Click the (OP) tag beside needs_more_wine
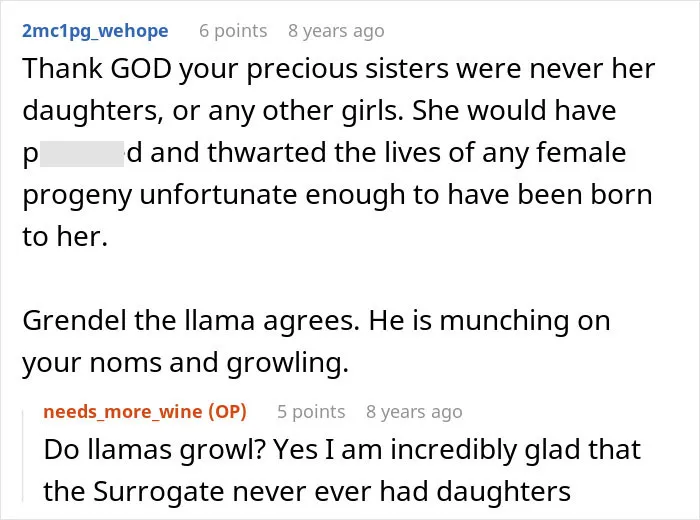This screenshot has height=520, width=700. coord(228,412)
